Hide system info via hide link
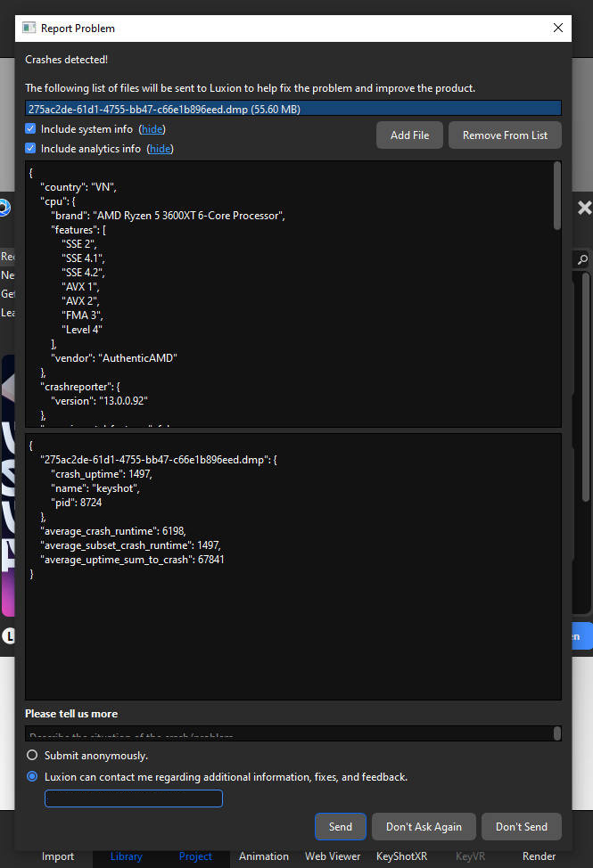 [152, 129]
